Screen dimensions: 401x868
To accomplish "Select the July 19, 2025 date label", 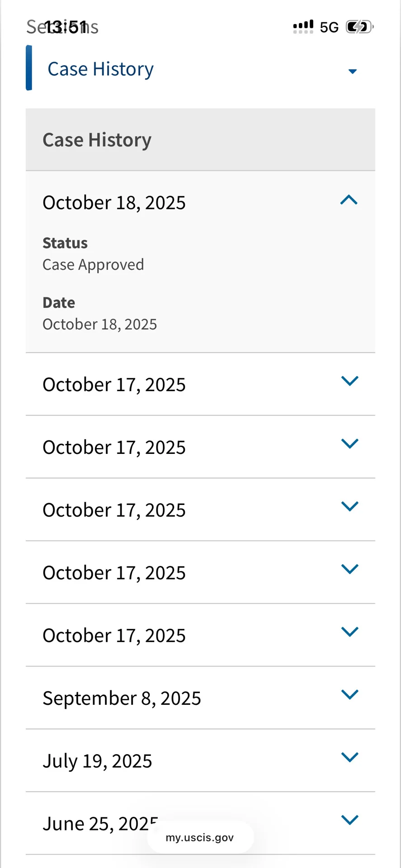I will [x=97, y=761].
